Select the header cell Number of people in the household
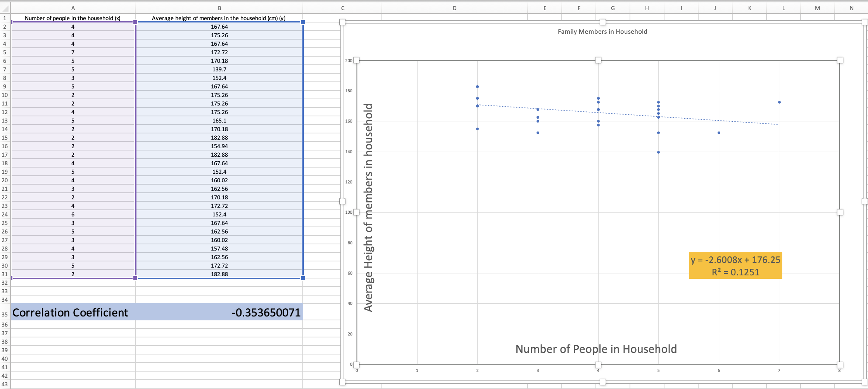 pos(73,18)
